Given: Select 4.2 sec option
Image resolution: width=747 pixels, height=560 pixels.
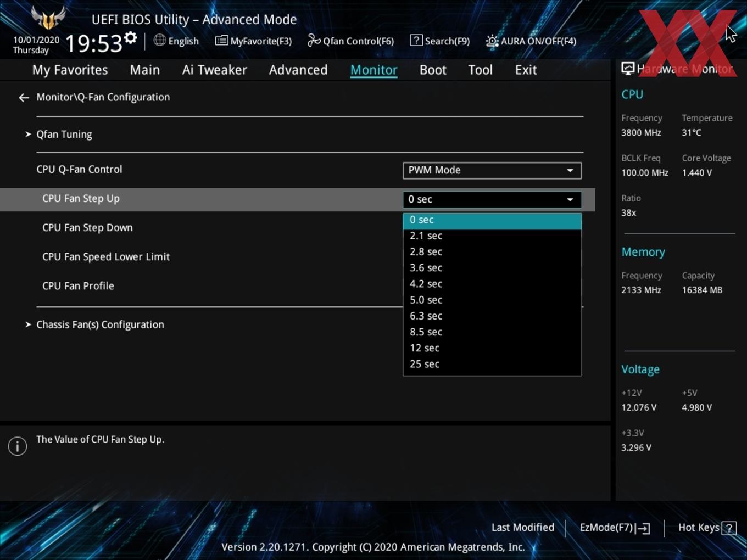Looking at the screenshot, I should (x=492, y=284).
